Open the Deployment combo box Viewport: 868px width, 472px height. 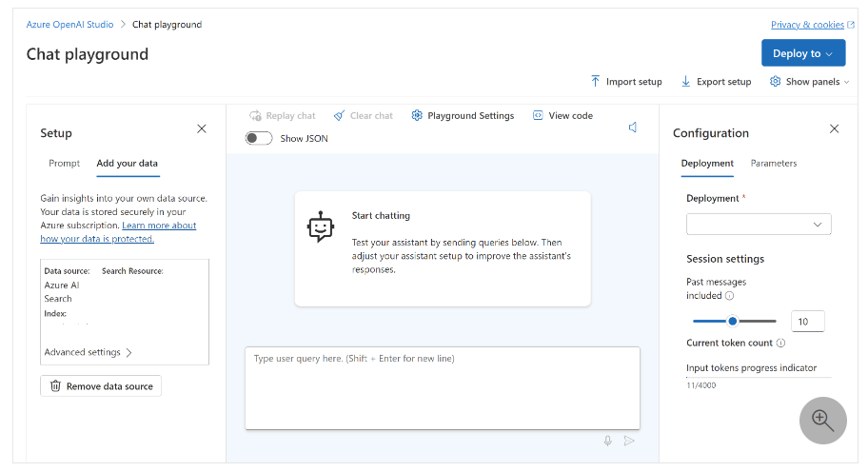point(759,224)
